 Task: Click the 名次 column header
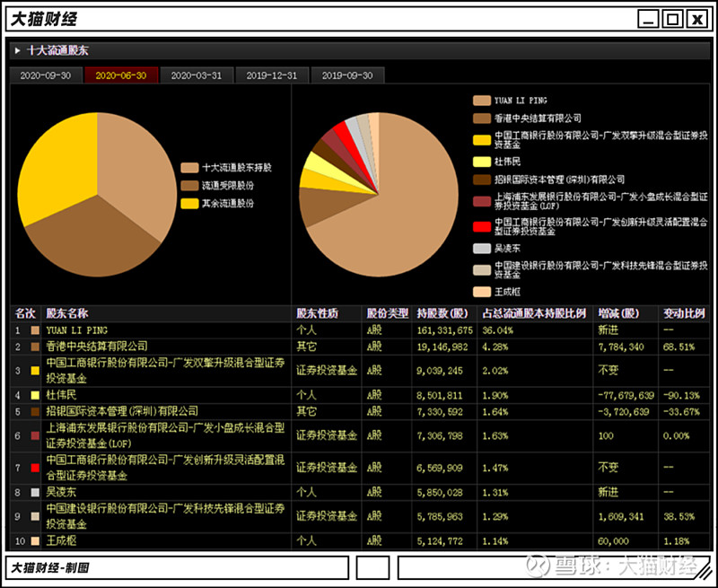tap(25, 313)
